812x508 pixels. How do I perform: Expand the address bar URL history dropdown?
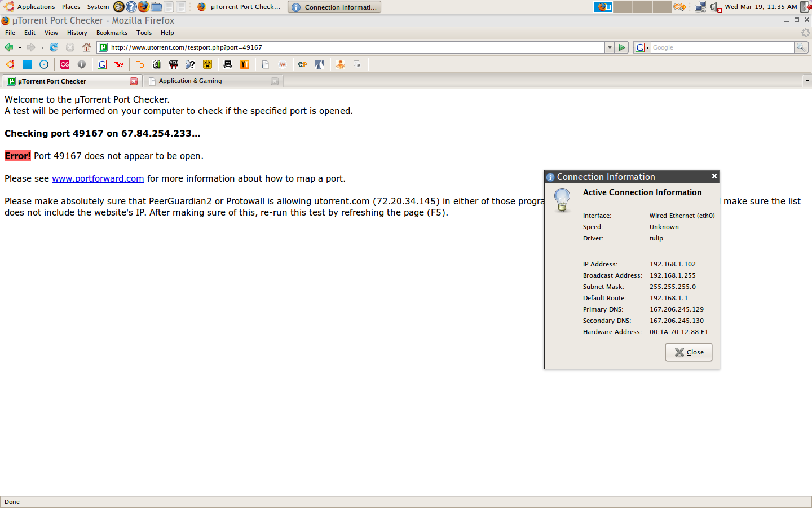coord(610,47)
